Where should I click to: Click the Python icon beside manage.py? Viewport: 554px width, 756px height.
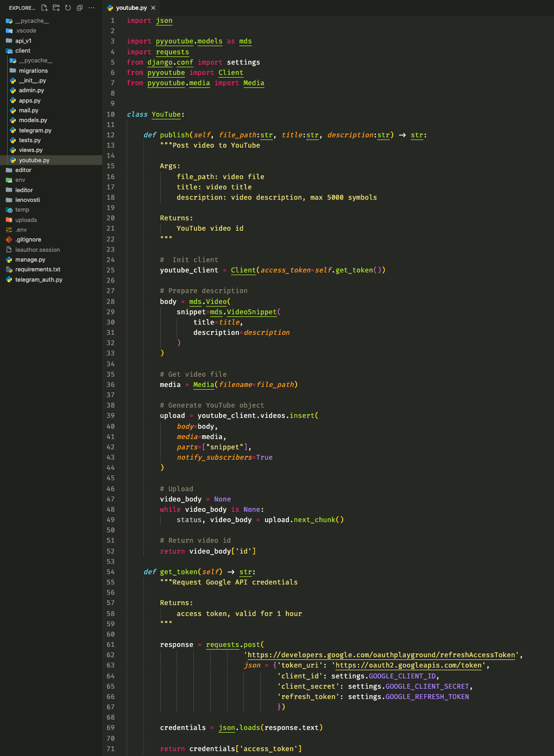pyautogui.click(x=9, y=259)
